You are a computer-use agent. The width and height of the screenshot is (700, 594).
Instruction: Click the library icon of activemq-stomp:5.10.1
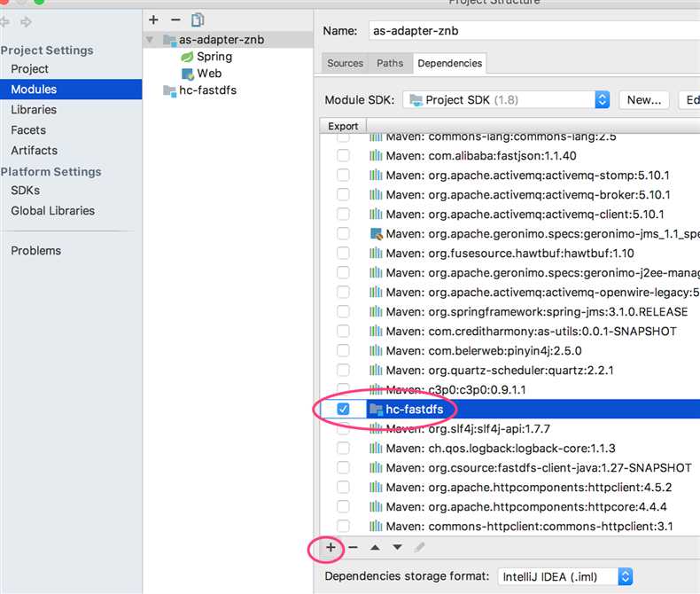click(x=376, y=175)
